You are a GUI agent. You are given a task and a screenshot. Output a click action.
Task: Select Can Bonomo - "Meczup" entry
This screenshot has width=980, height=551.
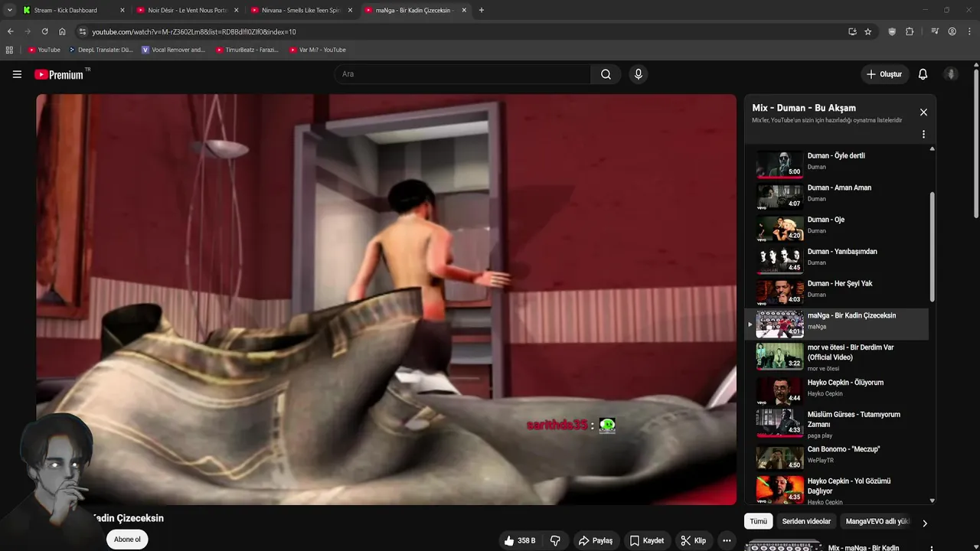[x=837, y=456]
